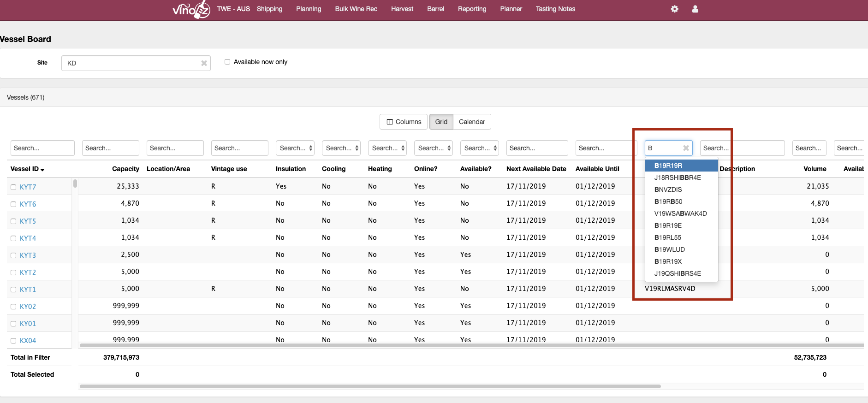Clear the 'B' search filter
Screen dimensions: 868x403
686,148
